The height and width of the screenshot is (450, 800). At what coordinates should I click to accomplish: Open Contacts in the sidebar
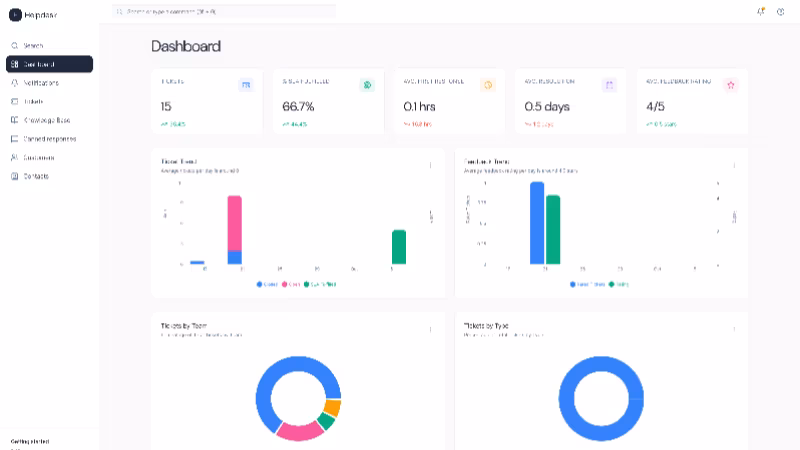pyautogui.click(x=49, y=176)
